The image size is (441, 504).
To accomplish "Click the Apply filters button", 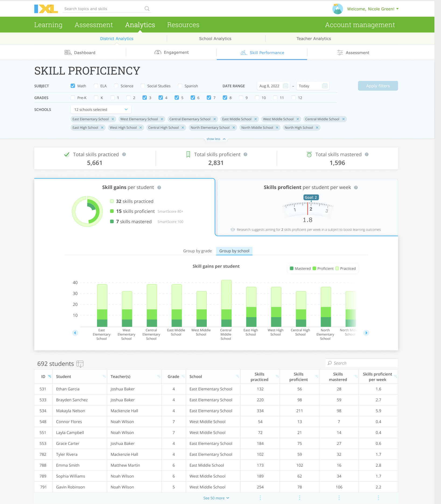I will [x=377, y=86].
